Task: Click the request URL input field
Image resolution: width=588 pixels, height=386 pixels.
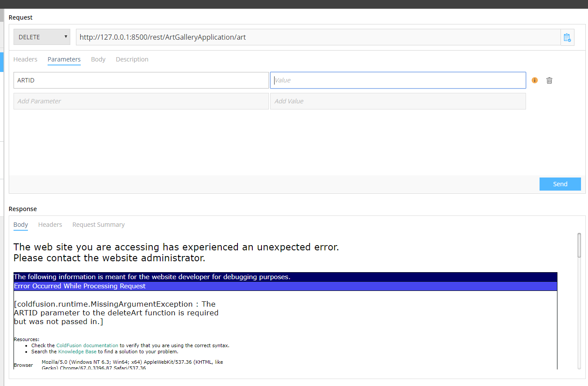Action: pos(318,37)
